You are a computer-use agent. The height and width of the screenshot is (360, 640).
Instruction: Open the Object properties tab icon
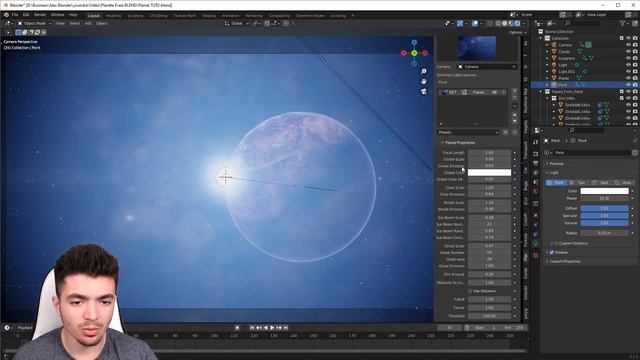(x=536, y=215)
